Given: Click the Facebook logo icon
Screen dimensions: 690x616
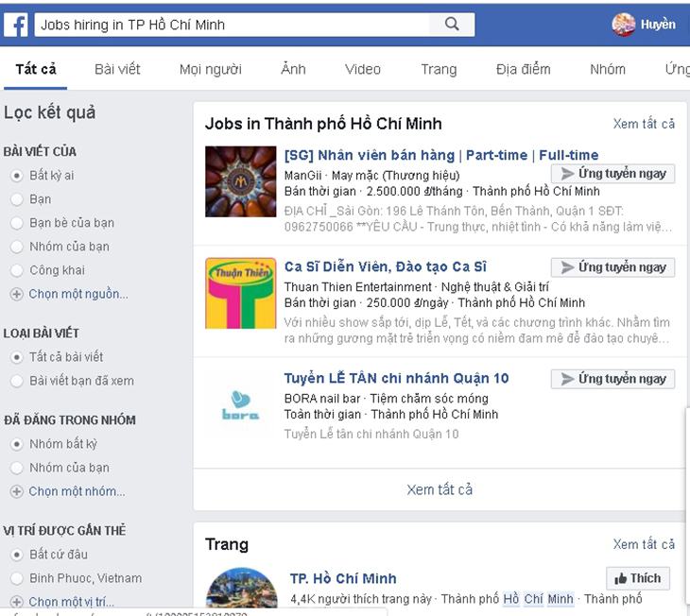Looking at the screenshot, I should (x=16, y=25).
